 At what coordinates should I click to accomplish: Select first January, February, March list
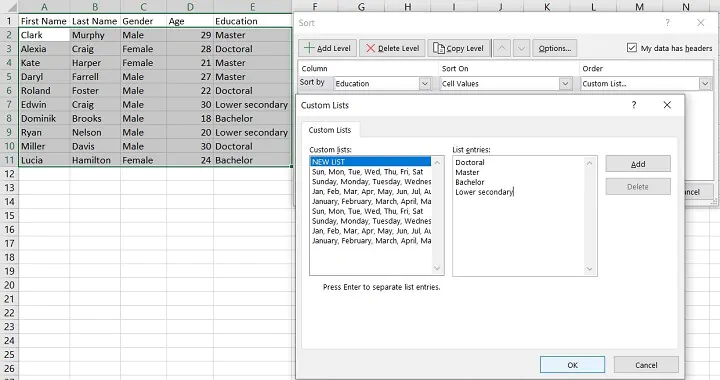click(x=371, y=201)
